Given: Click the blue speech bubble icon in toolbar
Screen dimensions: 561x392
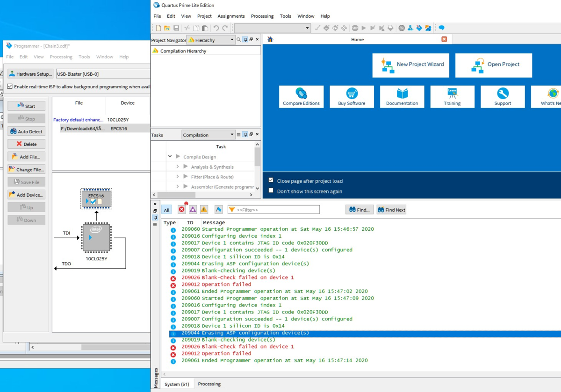Looking at the screenshot, I should [x=441, y=28].
